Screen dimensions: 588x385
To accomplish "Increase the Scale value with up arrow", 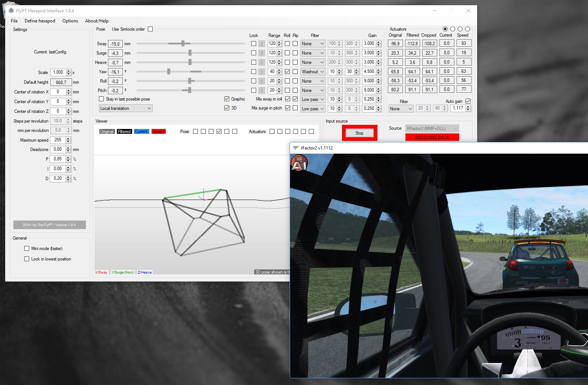I will [x=68, y=71].
